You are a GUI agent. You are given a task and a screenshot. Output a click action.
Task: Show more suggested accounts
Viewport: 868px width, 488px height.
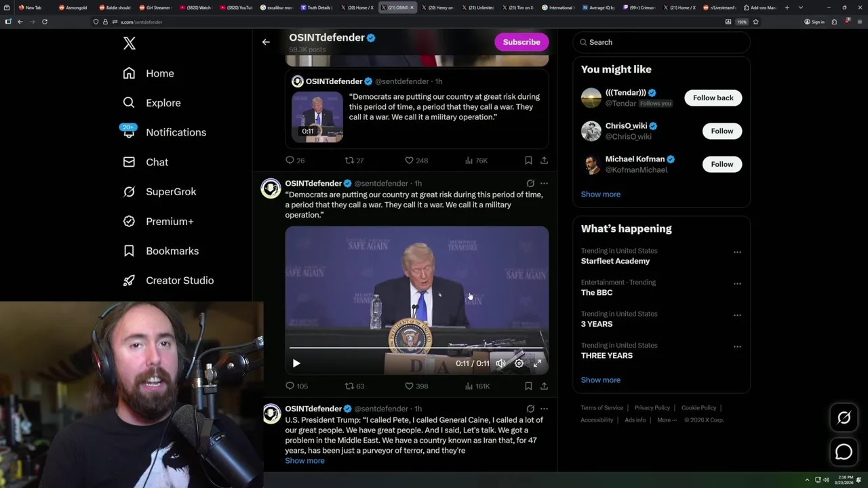tap(600, 195)
